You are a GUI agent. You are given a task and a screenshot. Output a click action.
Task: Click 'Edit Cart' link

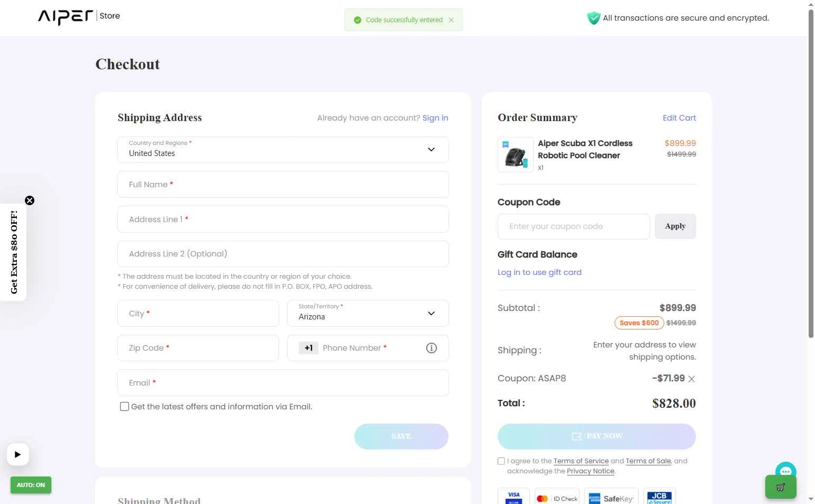pyautogui.click(x=679, y=118)
